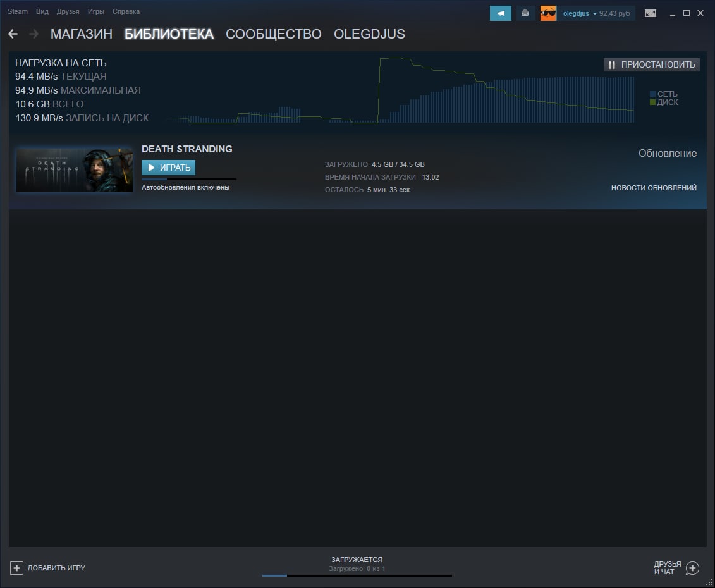This screenshot has height=588, width=715.
Task: Click the 94.4 MB/s ТЕКУЩАЯ speed
Action: coord(61,76)
